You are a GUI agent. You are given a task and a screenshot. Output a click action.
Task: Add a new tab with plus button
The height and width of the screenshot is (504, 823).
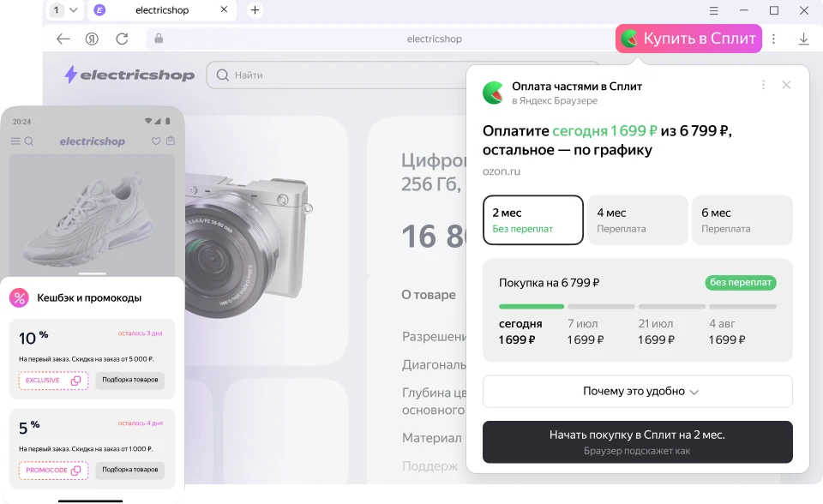tap(255, 10)
